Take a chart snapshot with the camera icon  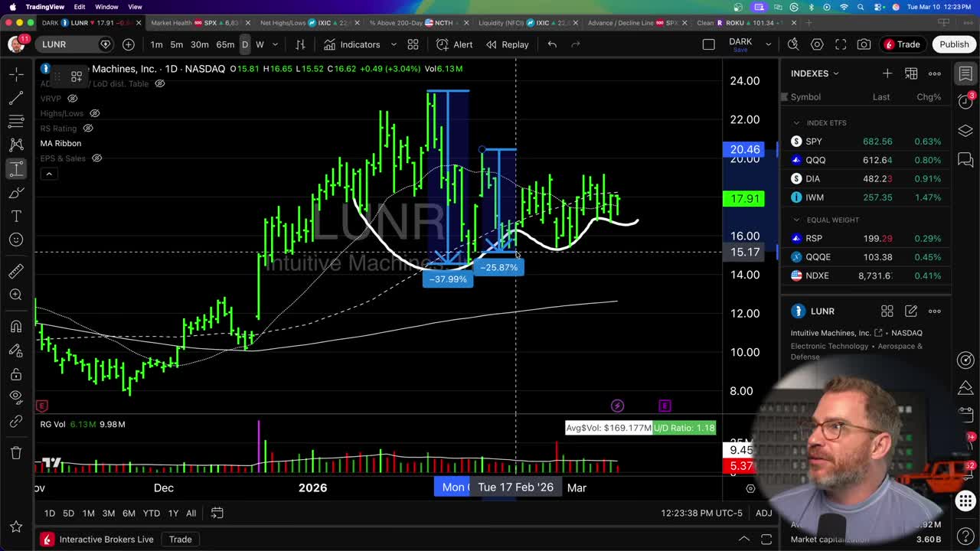pyautogui.click(x=864, y=44)
